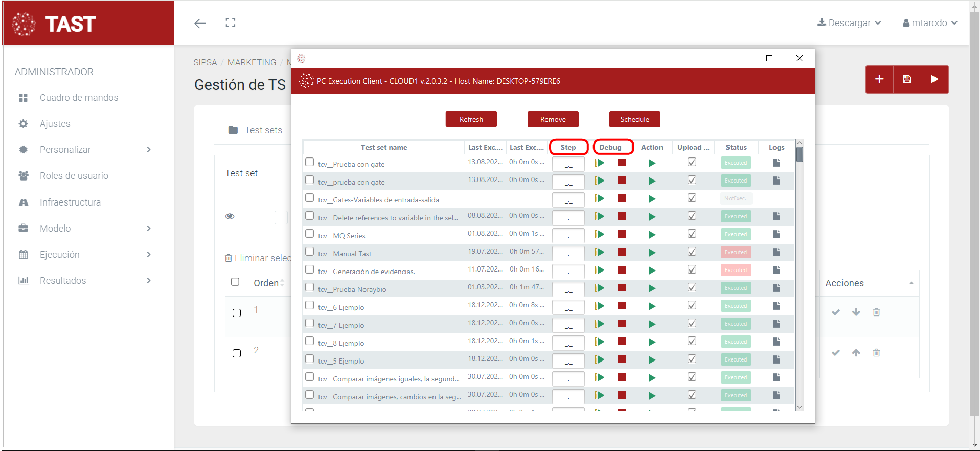Open Cuadro de mandos in sidebar
This screenshot has height=451, width=980.
click(x=79, y=98)
